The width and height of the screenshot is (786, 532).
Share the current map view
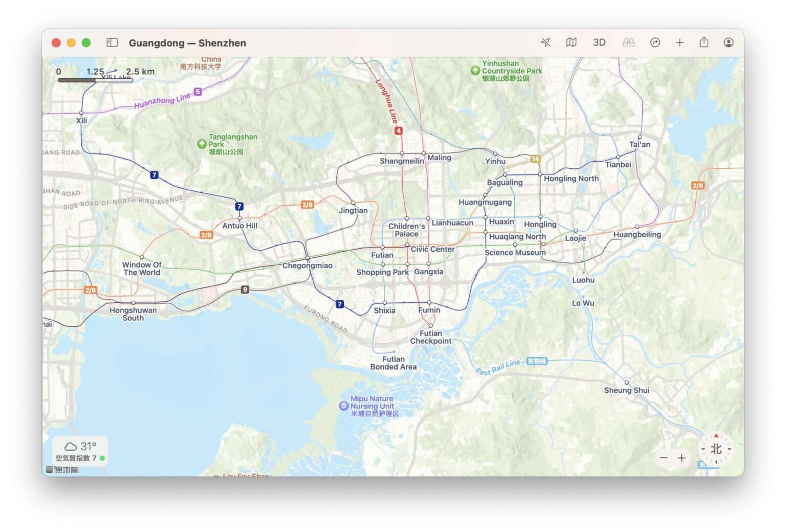tap(705, 42)
